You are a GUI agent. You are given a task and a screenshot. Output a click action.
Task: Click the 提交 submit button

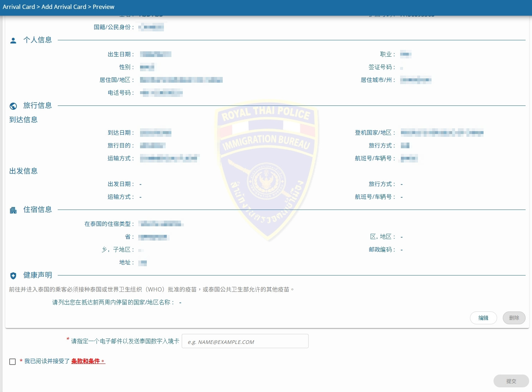pos(511,381)
